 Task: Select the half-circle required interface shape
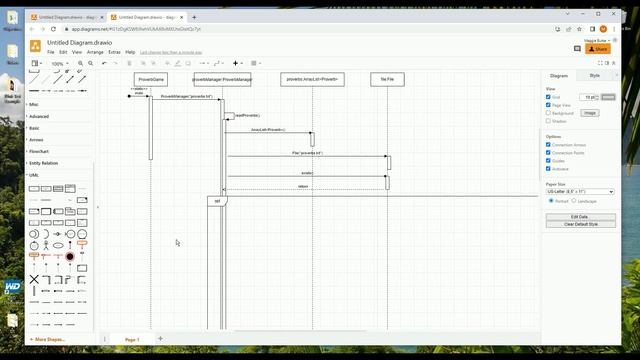click(x=46, y=234)
